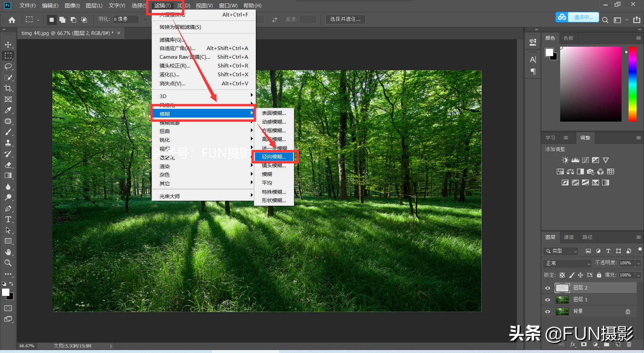
Task: Click the toolbar foreground color swatch
Action: [x=6, y=292]
